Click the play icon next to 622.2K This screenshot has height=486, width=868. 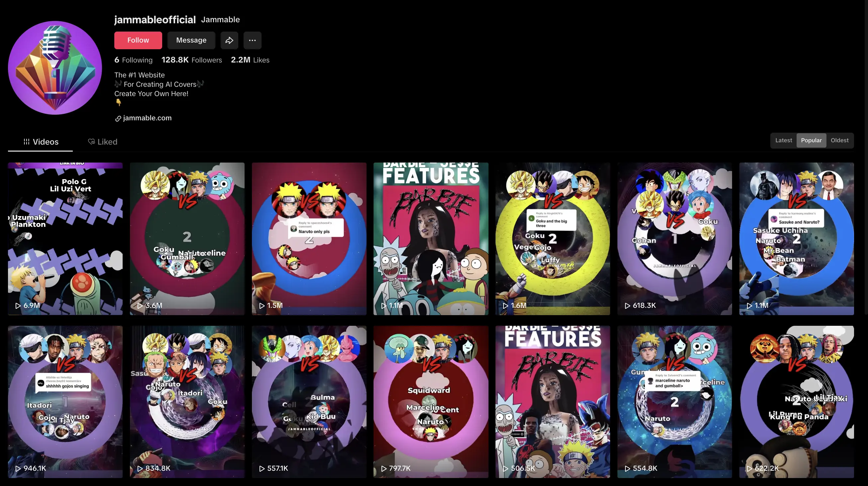coord(749,468)
